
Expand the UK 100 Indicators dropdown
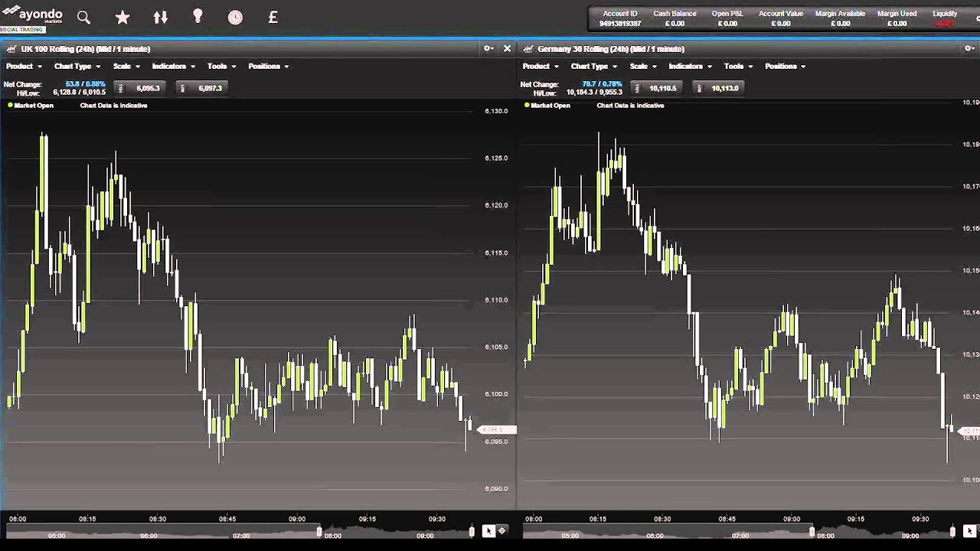point(173,66)
